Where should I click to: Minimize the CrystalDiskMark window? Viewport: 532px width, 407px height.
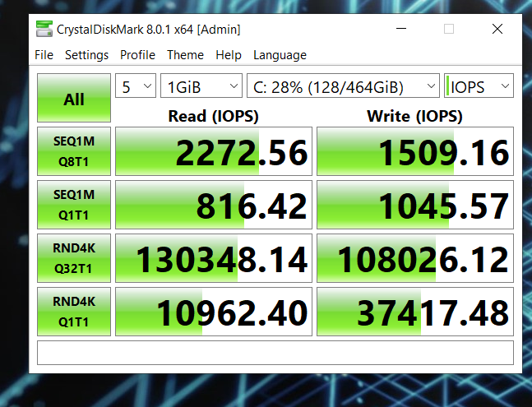coord(401,29)
